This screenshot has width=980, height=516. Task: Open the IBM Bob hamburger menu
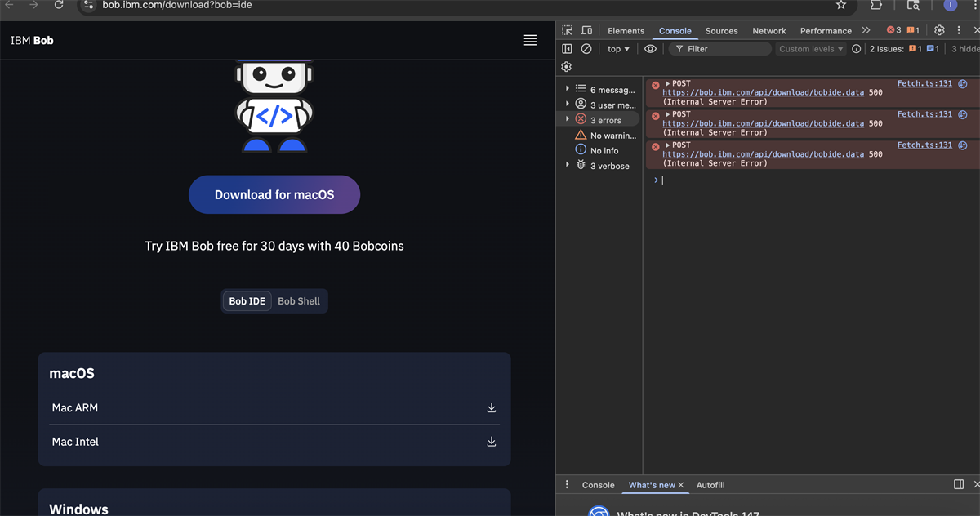click(530, 40)
